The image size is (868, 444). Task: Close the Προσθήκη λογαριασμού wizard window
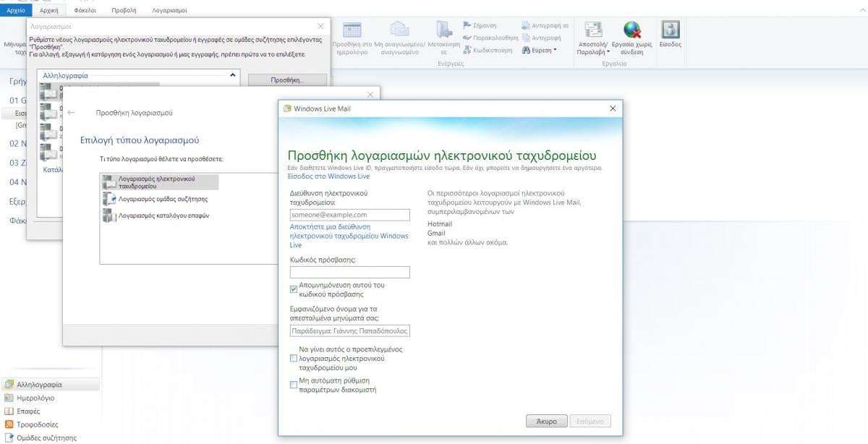(370, 95)
